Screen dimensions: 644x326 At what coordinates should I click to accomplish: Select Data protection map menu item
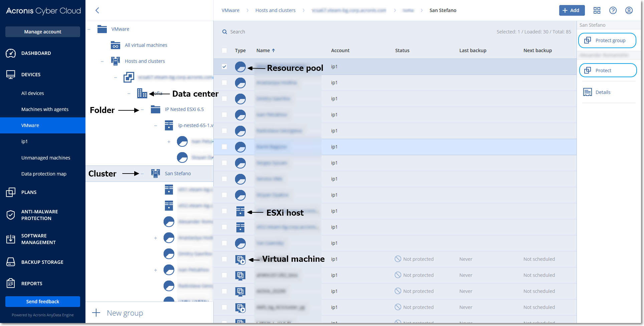pos(44,174)
